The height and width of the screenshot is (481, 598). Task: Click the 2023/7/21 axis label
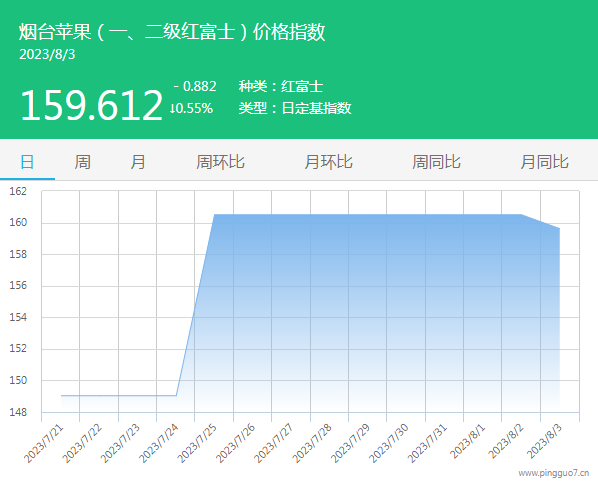44,443
